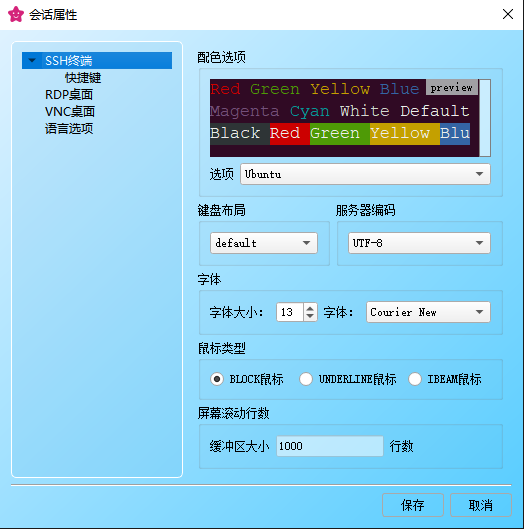Click the 缓冲区大小 1000 input field
The width and height of the screenshot is (524, 529).
tap(330, 446)
